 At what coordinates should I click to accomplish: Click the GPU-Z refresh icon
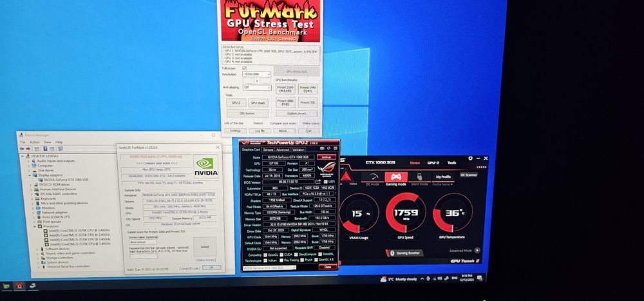(328, 148)
